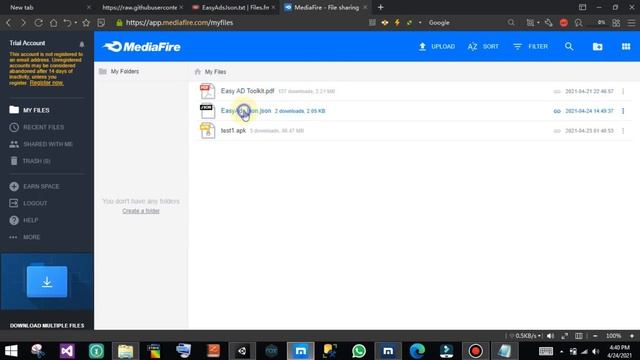This screenshot has height=360, width=640.
Task: Click Logout in the sidebar
Action: (28, 203)
